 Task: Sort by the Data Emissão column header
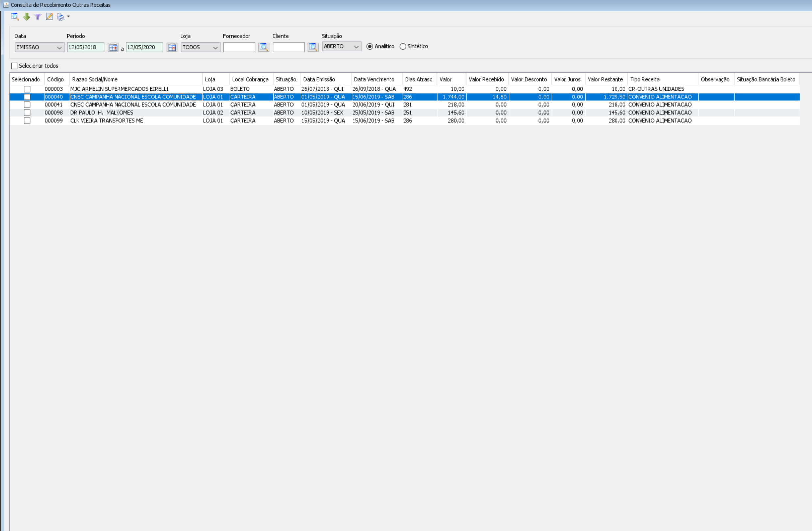point(326,79)
